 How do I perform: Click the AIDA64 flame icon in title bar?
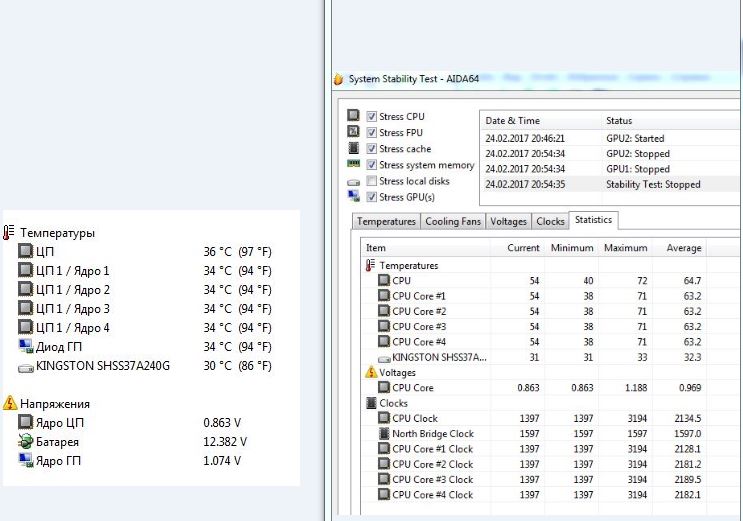[338, 79]
